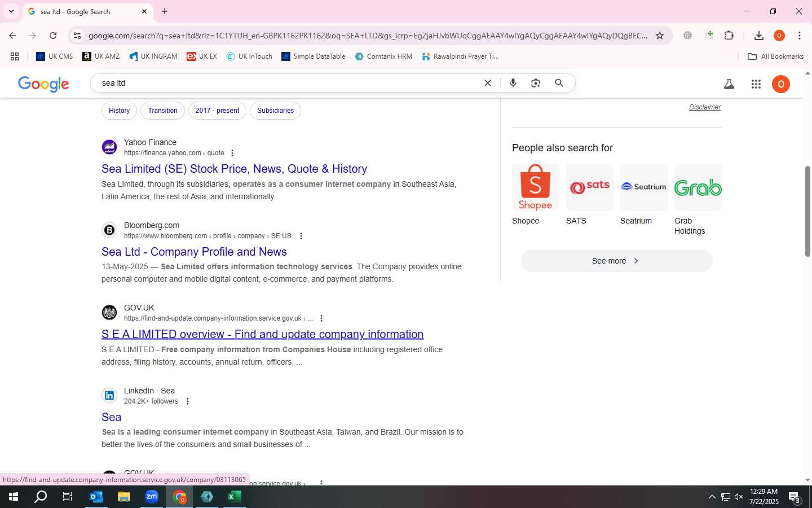812x508 pixels.
Task: Click the browser back arrow
Action: [12, 36]
